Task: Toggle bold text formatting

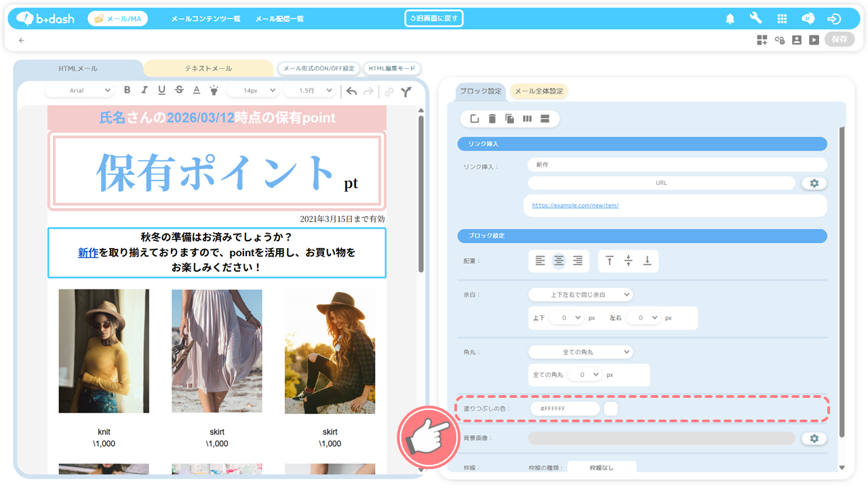Action: click(x=127, y=90)
